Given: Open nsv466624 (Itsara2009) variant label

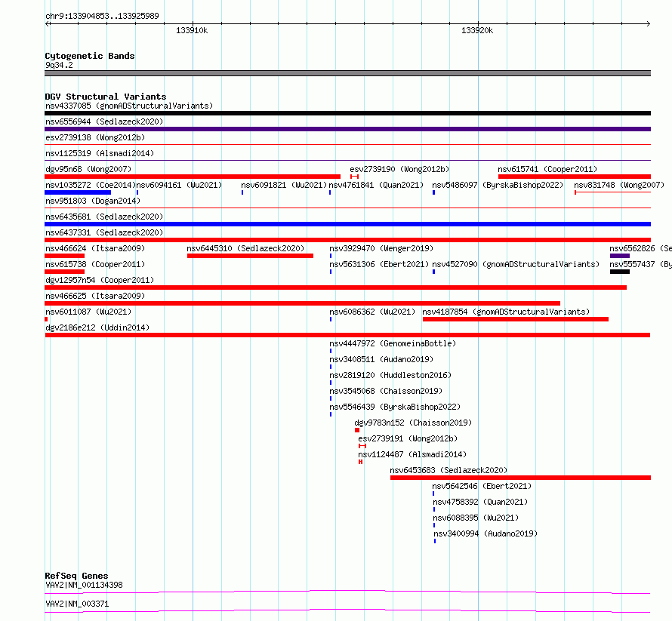Looking at the screenshot, I should pyautogui.click(x=95, y=248).
